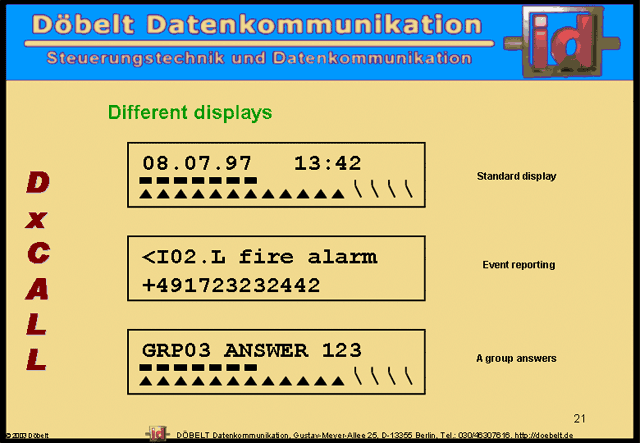Open the http://doebelt.de link in footer

544,435
